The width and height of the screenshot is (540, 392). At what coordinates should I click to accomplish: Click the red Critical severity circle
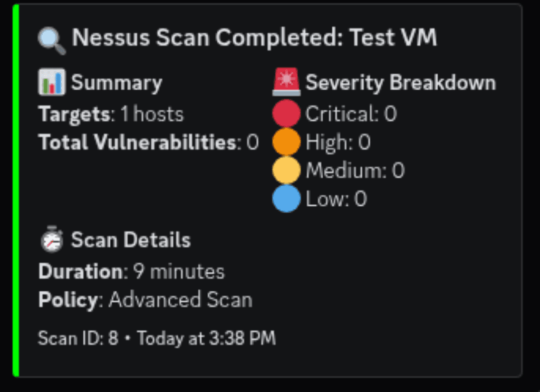point(286,113)
